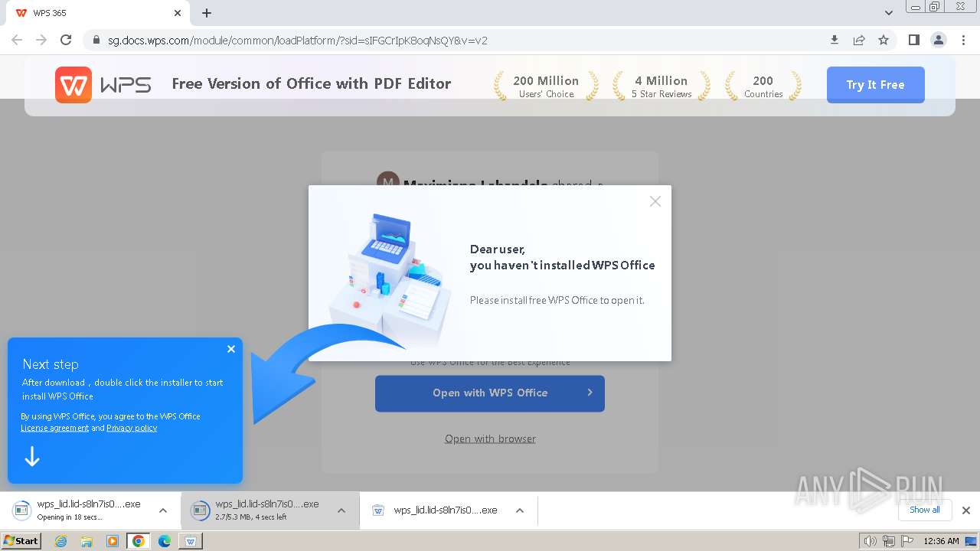This screenshot has width=980, height=551.
Task: Click 200 Million Users' Choice badge
Action: click(546, 86)
